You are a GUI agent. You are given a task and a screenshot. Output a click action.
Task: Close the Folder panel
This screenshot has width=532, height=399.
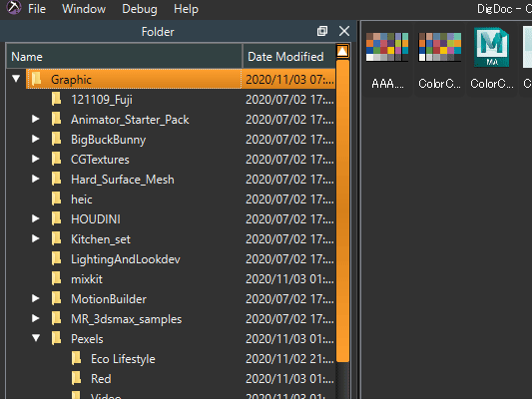[x=344, y=31]
